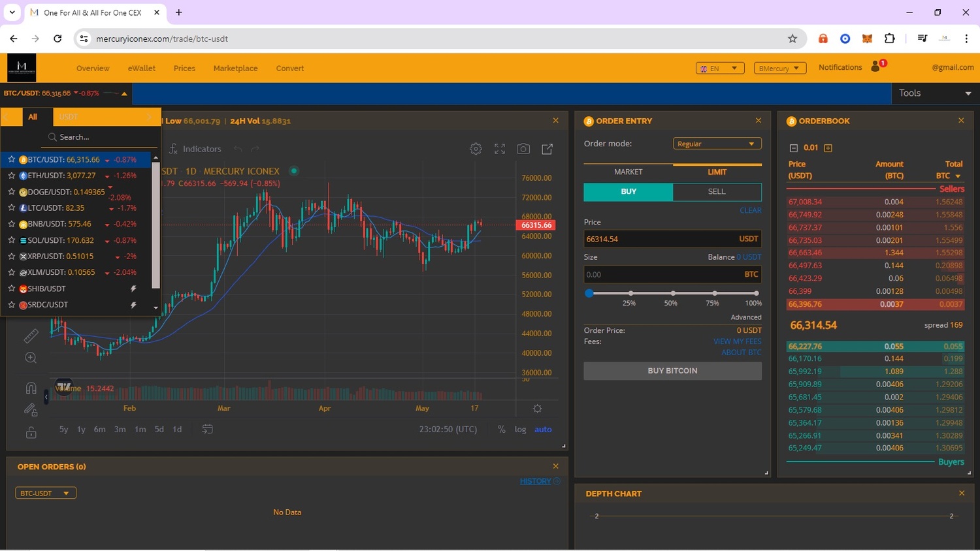Select the SELL tab
The image size is (980, 551).
coord(717,191)
